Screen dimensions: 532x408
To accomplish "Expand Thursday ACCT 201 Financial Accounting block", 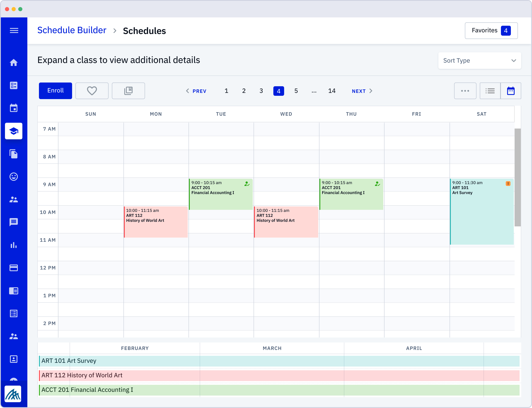I will click(351, 194).
